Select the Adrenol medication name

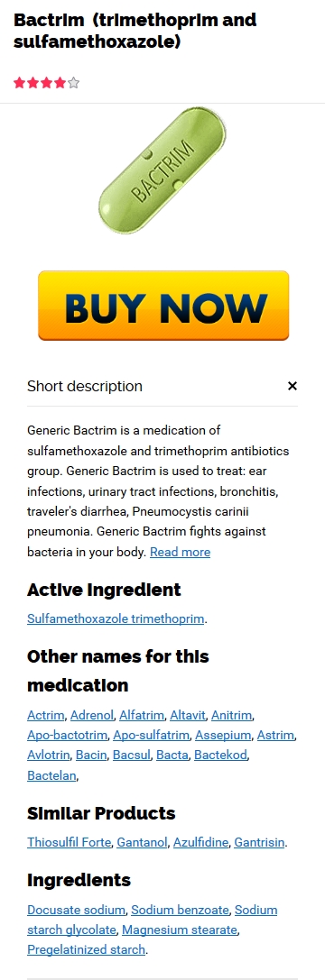[93, 715]
